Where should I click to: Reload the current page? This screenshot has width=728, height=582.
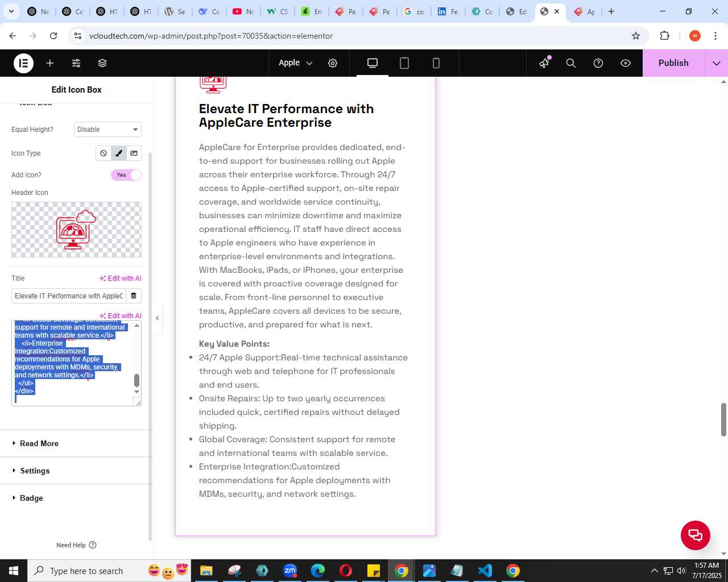point(53,36)
